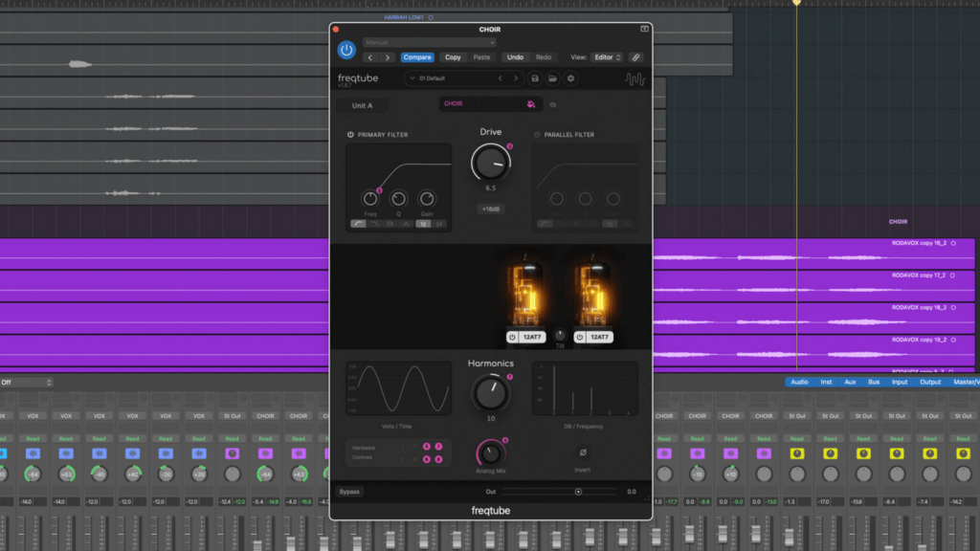Toggle the freqtube plugin power button
Screen dimensions: 980x551
346,50
